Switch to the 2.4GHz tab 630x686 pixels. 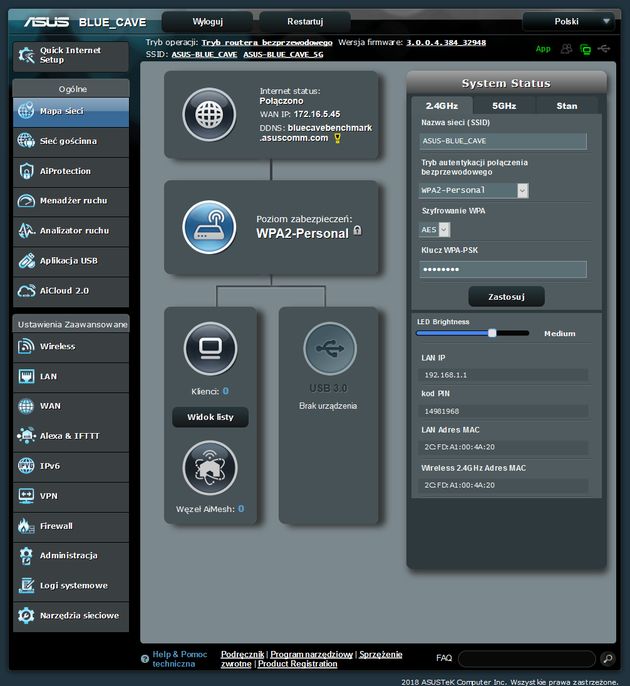click(x=442, y=106)
